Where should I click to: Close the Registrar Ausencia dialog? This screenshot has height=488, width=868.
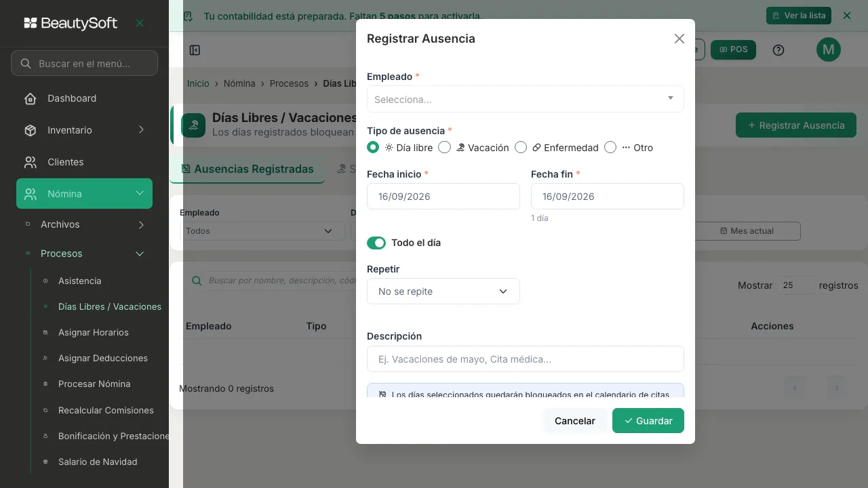coord(679,39)
